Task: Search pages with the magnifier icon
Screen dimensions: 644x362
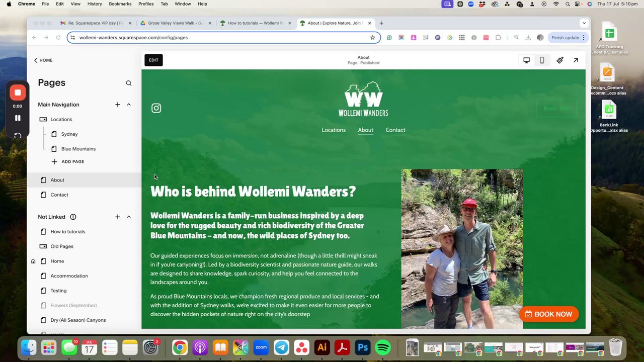Action: pyautogui.click(x=128, y=83)
